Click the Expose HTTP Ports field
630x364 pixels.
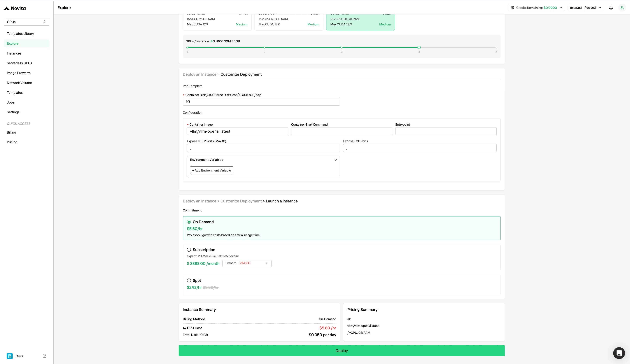(263, 148)
